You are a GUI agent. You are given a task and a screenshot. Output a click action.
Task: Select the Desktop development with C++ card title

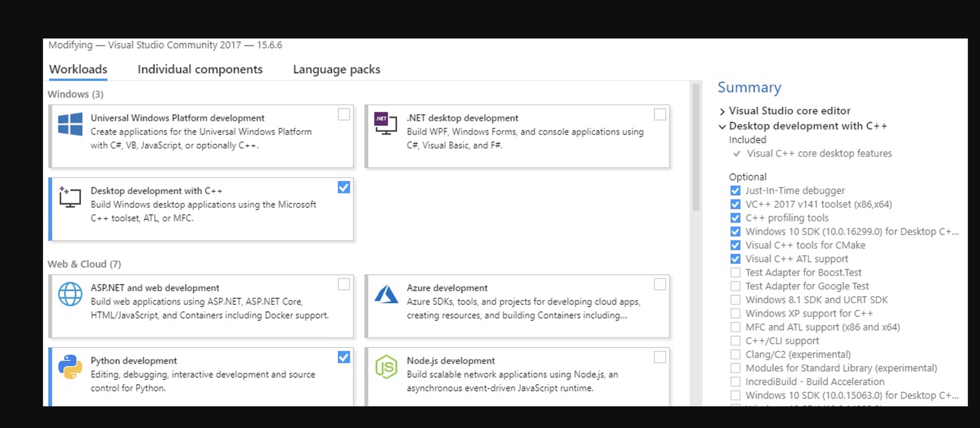click(x=157, y=191)
